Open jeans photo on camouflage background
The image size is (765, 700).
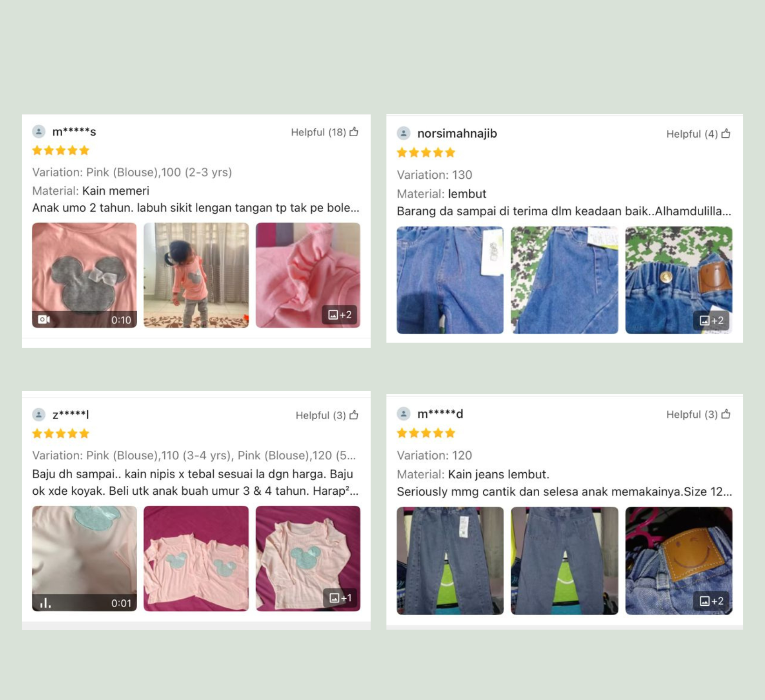(x=564, y=280)
